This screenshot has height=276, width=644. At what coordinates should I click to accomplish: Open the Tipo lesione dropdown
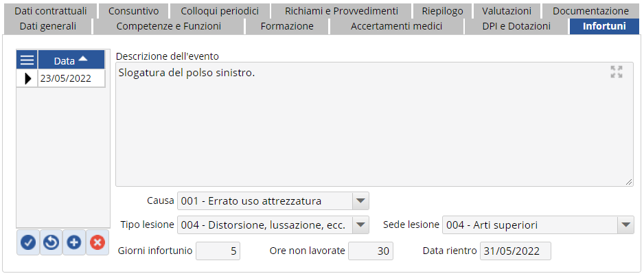coord(360,225)
